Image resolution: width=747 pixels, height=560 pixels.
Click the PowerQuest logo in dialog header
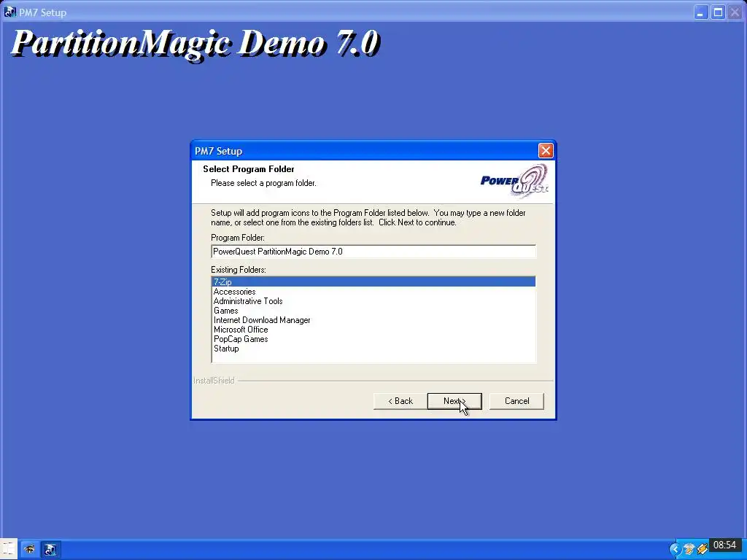tap(514, 181)
